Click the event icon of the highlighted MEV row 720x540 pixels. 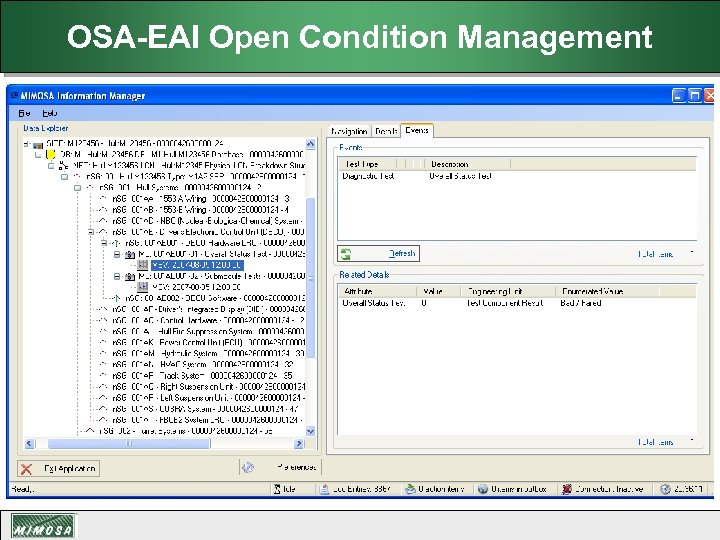coord(143,265)
